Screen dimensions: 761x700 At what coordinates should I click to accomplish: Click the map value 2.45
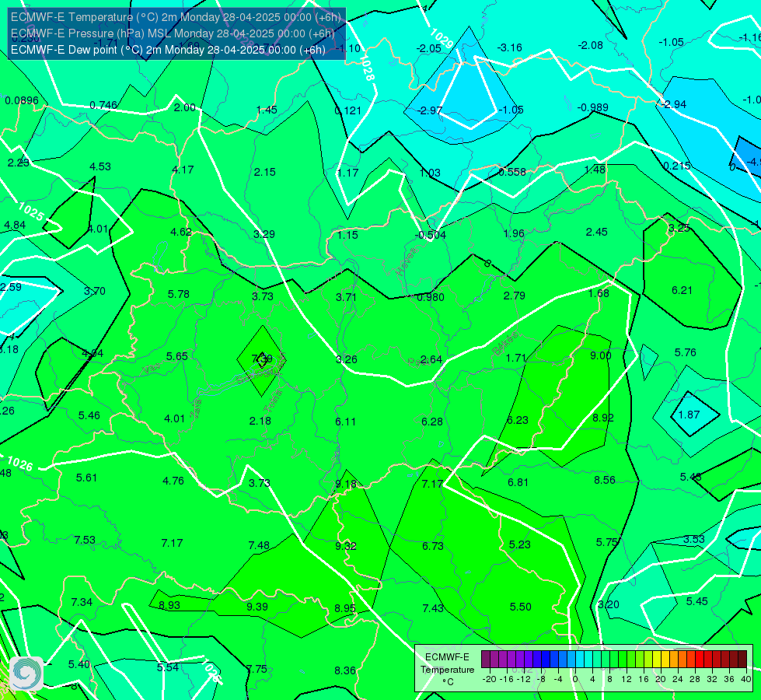coord(597,233)
